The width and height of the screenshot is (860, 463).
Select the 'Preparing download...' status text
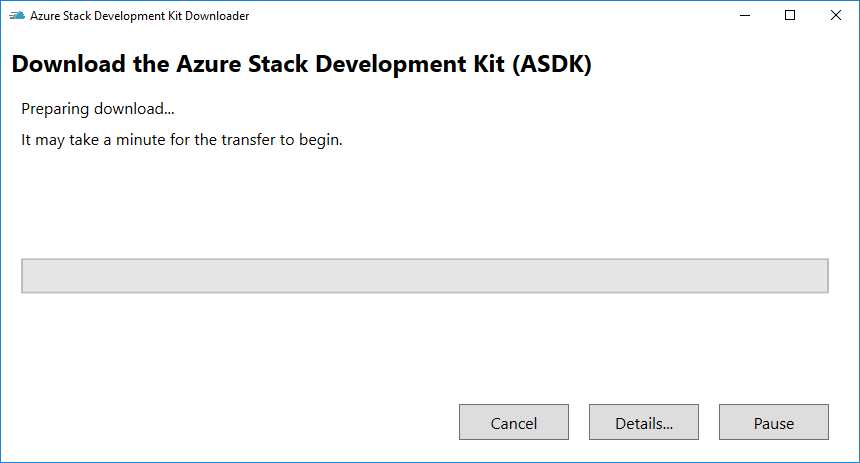point(98,109)
